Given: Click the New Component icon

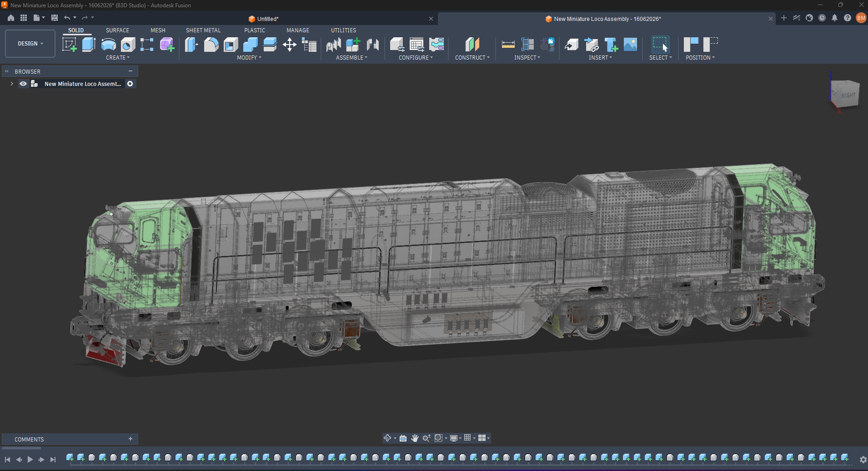Looking at the screenshot, I should pos(353,45).
